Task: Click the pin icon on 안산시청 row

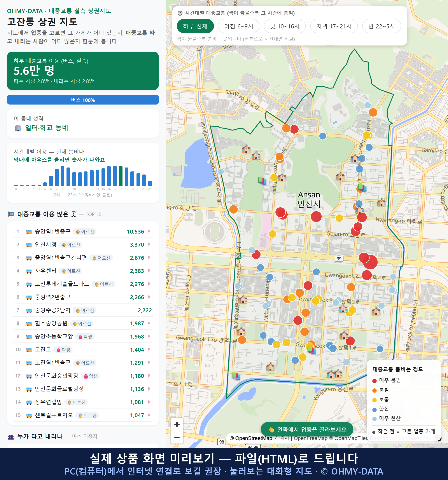Action: click(149, 245)
